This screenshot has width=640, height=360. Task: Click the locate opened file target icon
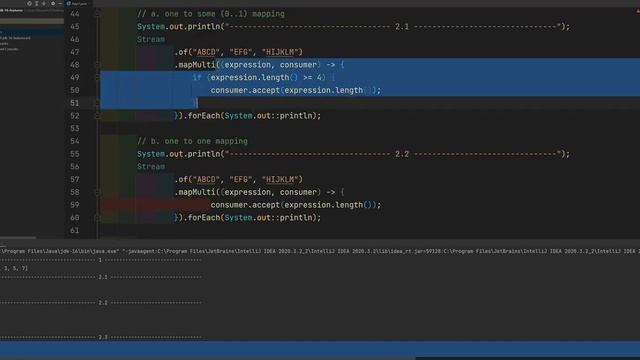(29, 3)
